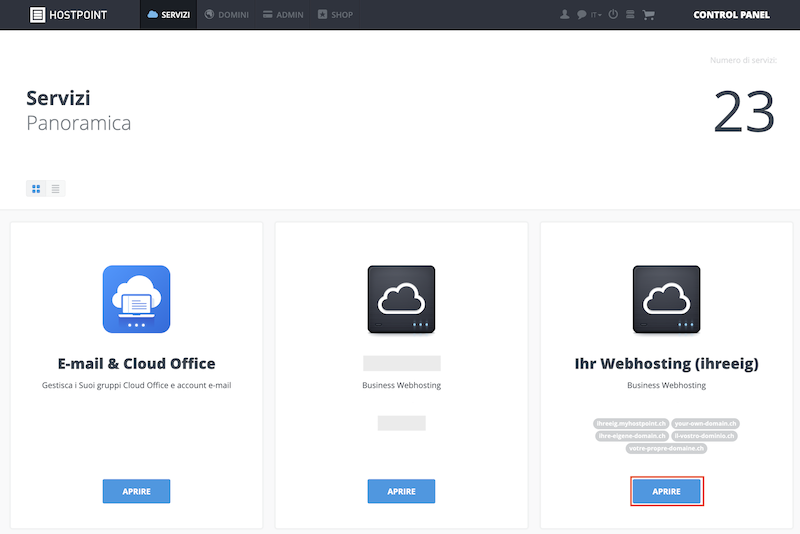This screenshot has width=800, height=534.
Task: Open the speech bubble chat icon
Action: (x=581, y=14)
